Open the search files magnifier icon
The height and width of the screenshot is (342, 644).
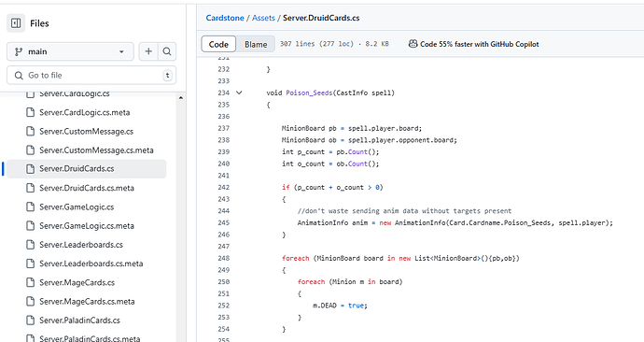(167, 51)
